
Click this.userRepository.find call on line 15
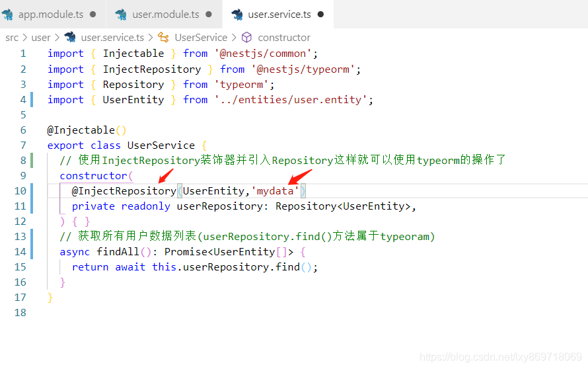point(232,267)
